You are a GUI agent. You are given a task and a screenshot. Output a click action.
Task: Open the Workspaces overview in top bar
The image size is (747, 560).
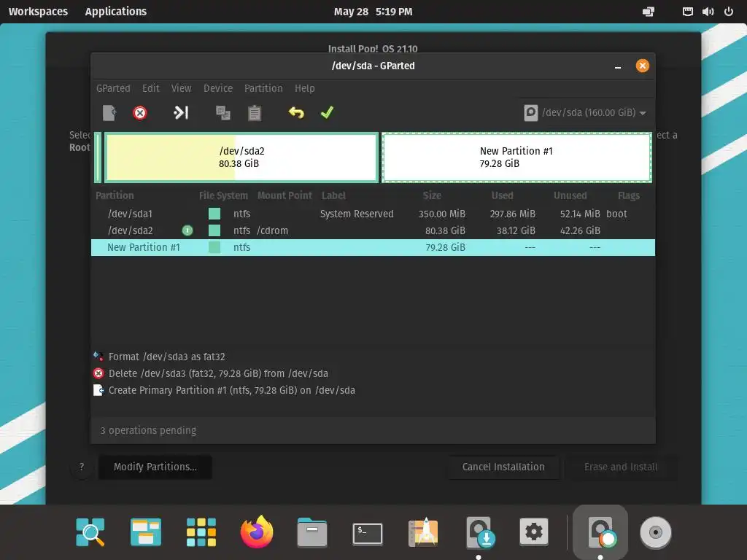38,12
